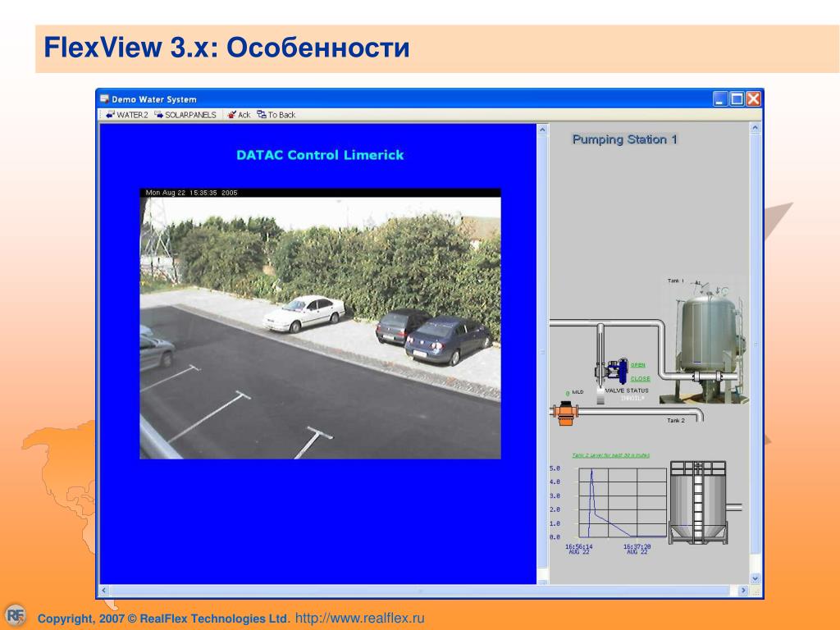
Task: Click the Tank 2 level trend chart
Action: pos(623,503)
